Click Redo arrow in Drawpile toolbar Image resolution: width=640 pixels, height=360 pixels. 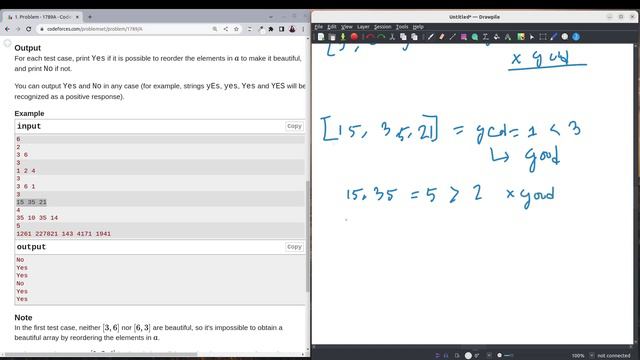pos(381,37)
